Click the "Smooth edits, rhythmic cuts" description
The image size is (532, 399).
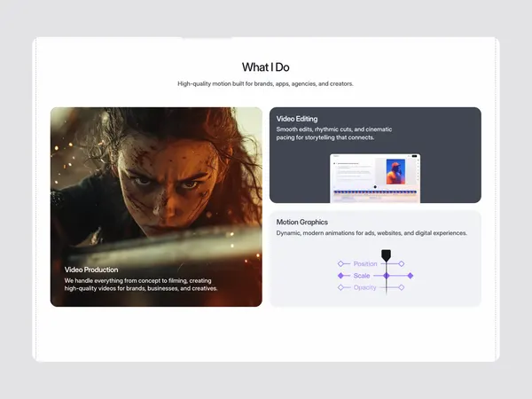click(334, 133)
